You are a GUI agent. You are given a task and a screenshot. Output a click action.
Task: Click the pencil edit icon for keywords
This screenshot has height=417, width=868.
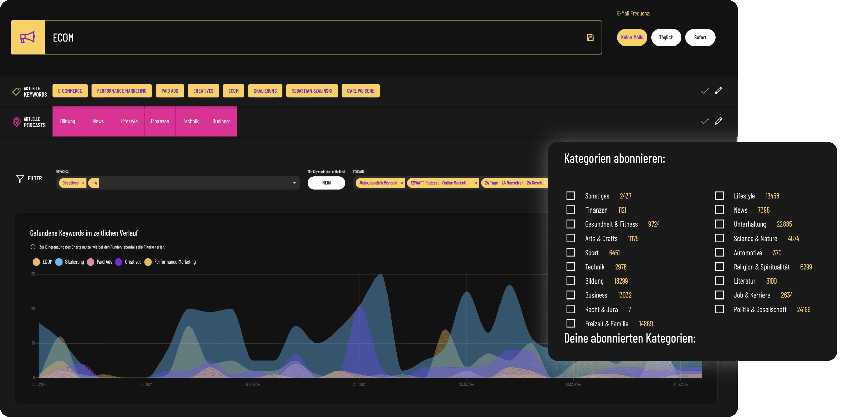coord(718,91)
